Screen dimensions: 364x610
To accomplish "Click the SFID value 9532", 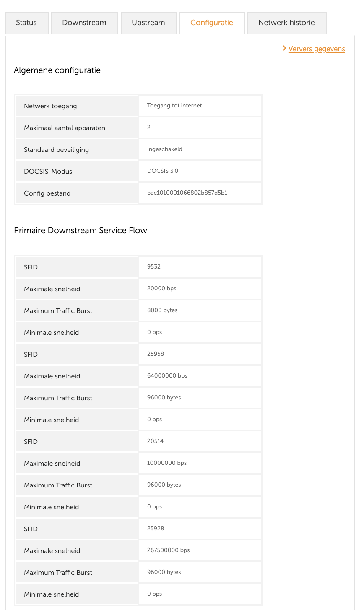I will click(x=154, y=267).
